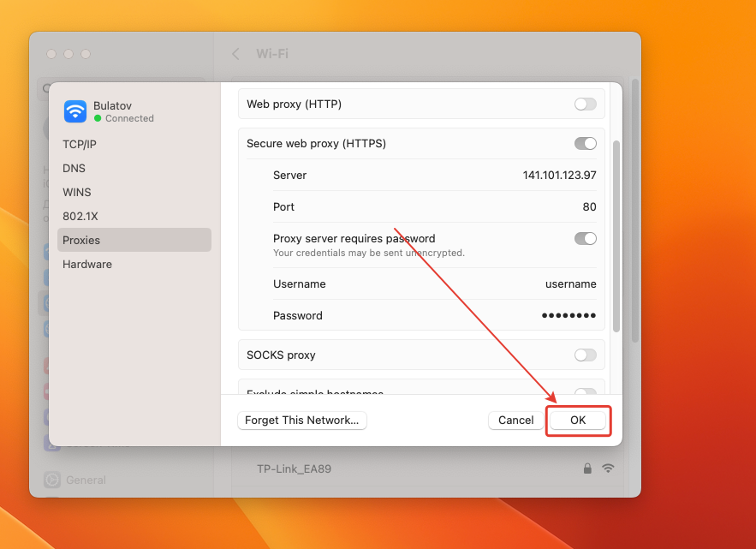Open General via its gear icon in sidebar

pyautogui.click(x=51, y=480)
